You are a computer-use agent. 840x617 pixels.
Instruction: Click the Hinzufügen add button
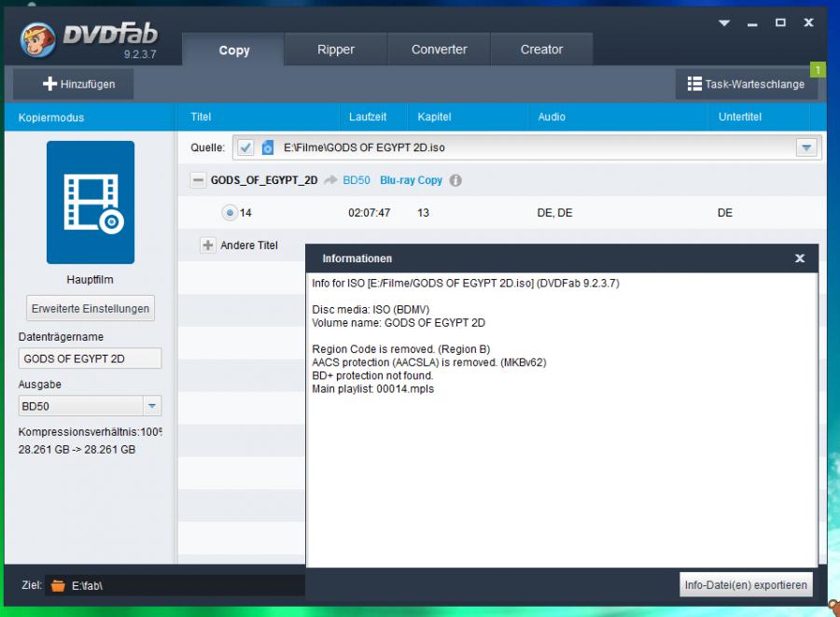[74, 84]
